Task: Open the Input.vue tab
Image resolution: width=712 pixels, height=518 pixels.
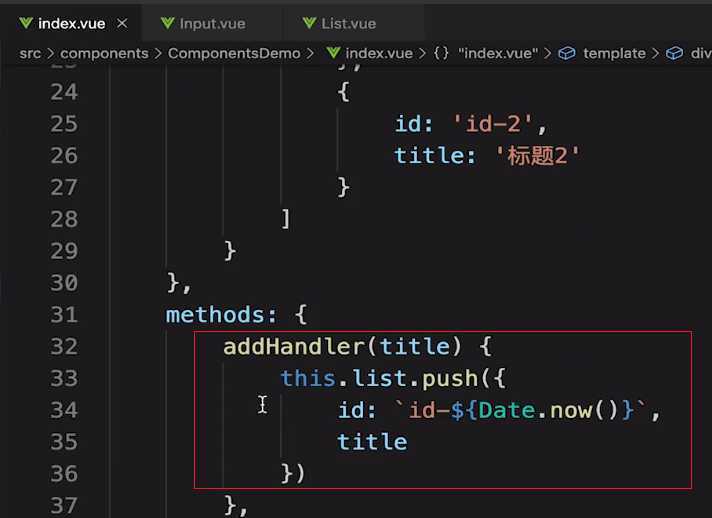Action: point(213,23)
